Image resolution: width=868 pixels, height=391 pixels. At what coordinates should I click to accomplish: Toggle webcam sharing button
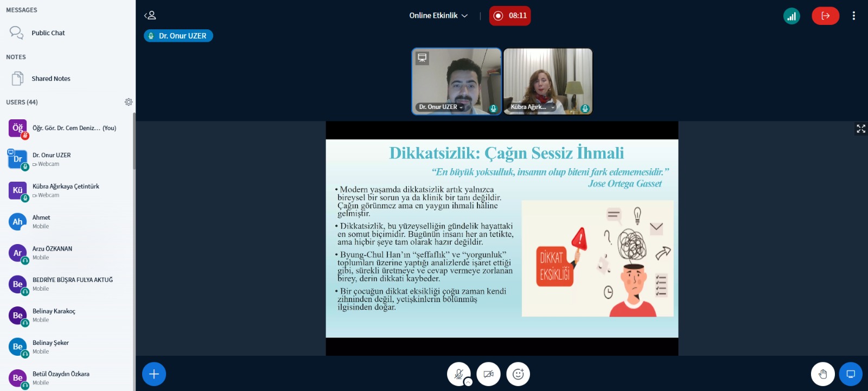(488, 374)
